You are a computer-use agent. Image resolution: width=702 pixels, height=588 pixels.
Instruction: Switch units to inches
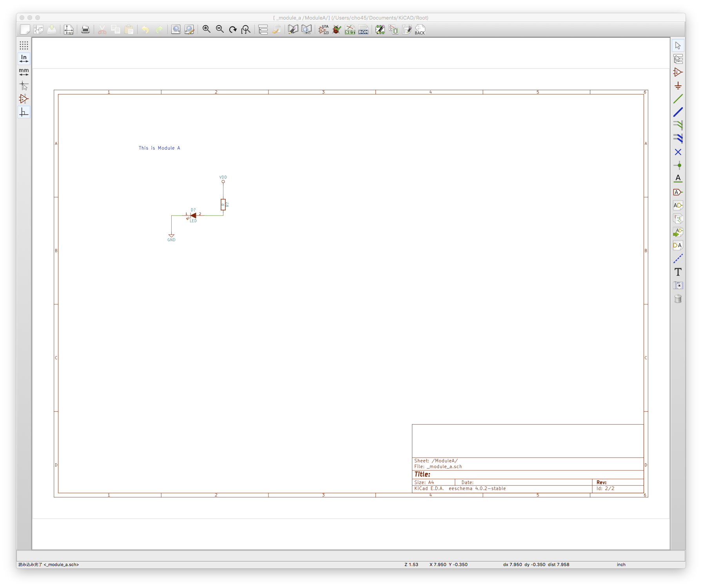[24, 59]
